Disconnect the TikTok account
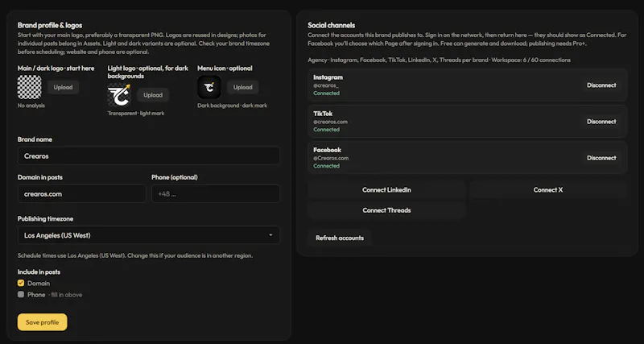Image resolution: width=644 pixels, height=344 pixels. pyautogui.click(x=601, y=122)
